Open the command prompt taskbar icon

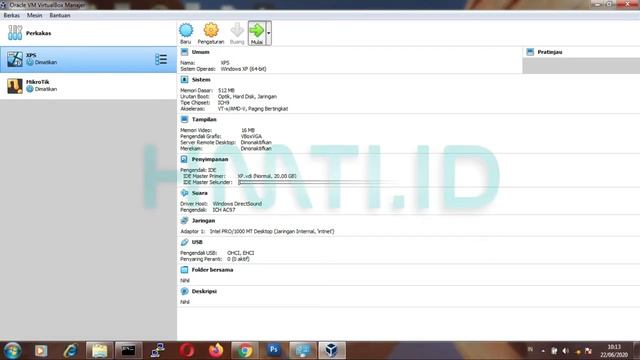coord(129,351)
